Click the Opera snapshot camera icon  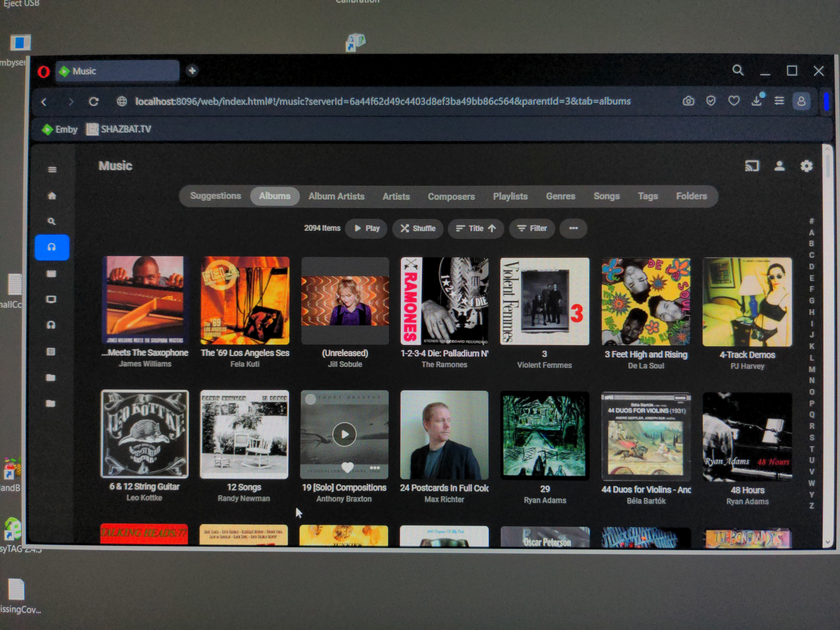688,101
